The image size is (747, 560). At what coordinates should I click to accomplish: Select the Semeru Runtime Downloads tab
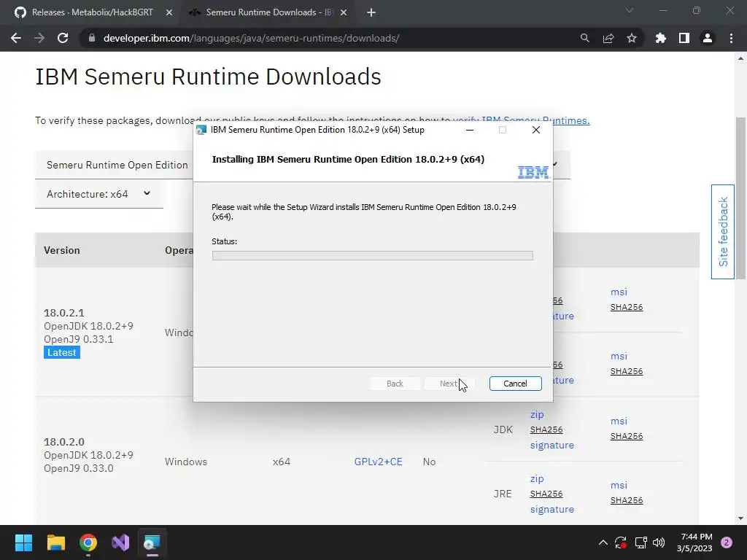coord(267,12)
